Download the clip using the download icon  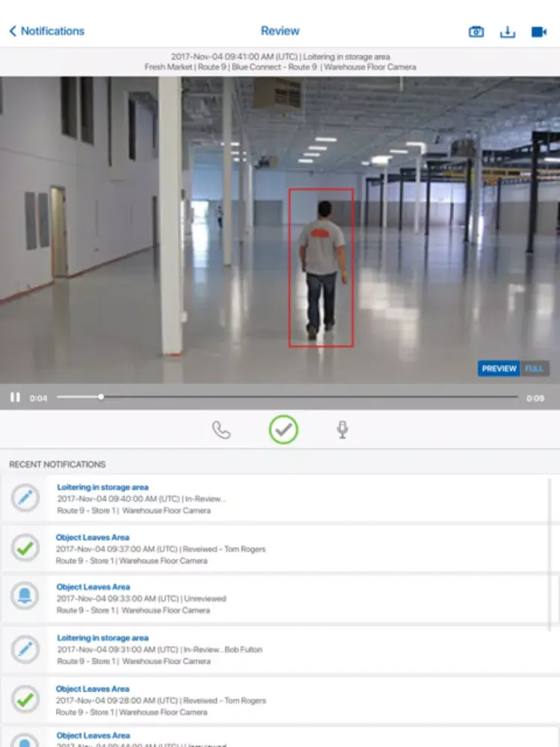click(508, 32)
